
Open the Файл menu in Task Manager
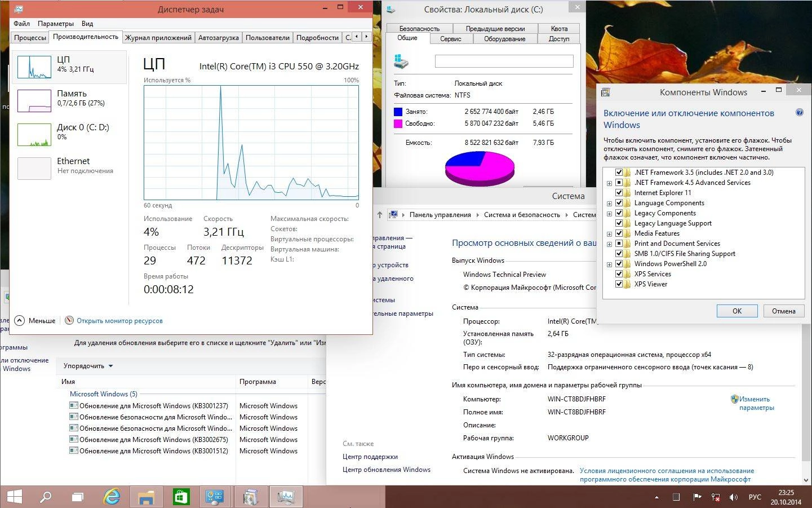click(x=22, y=24)
